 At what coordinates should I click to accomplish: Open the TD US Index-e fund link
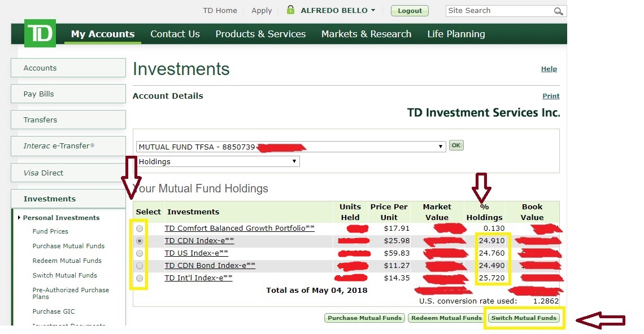coord(197,253)
